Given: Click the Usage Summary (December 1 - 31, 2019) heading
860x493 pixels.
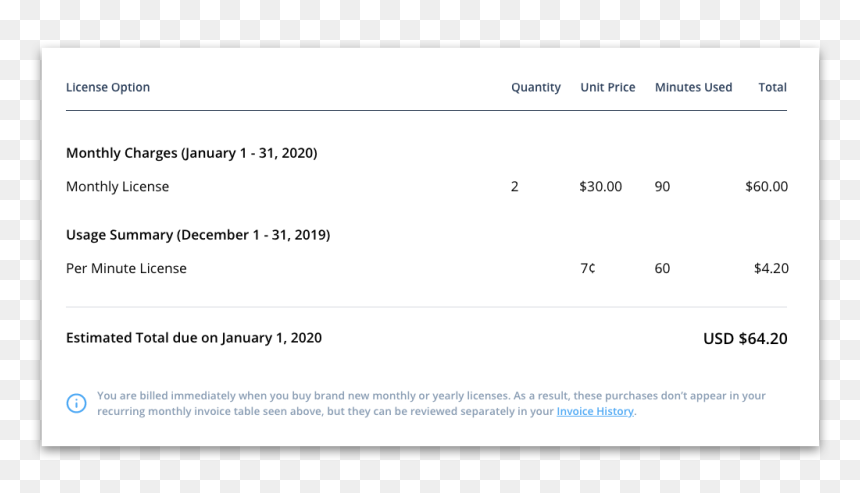Looking at the screenshot, I should [x=198, y=235].
